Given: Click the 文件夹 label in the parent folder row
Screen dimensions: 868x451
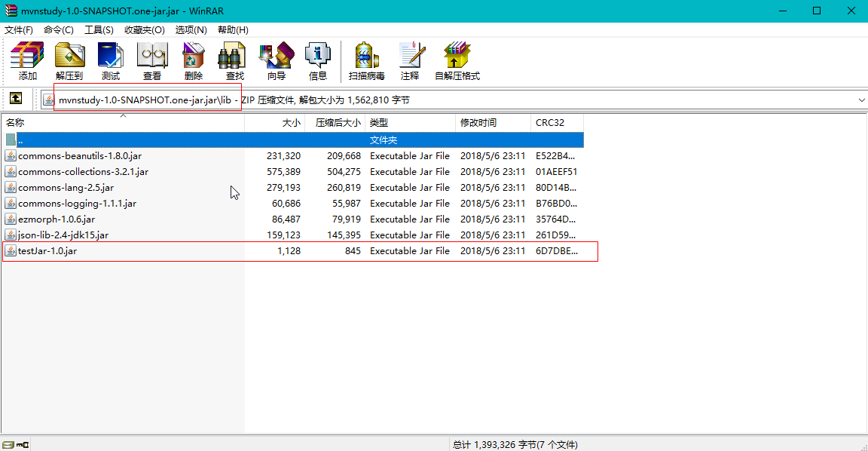Looking at the screenshot, I should pyautogui.click(x=384, y=140).
